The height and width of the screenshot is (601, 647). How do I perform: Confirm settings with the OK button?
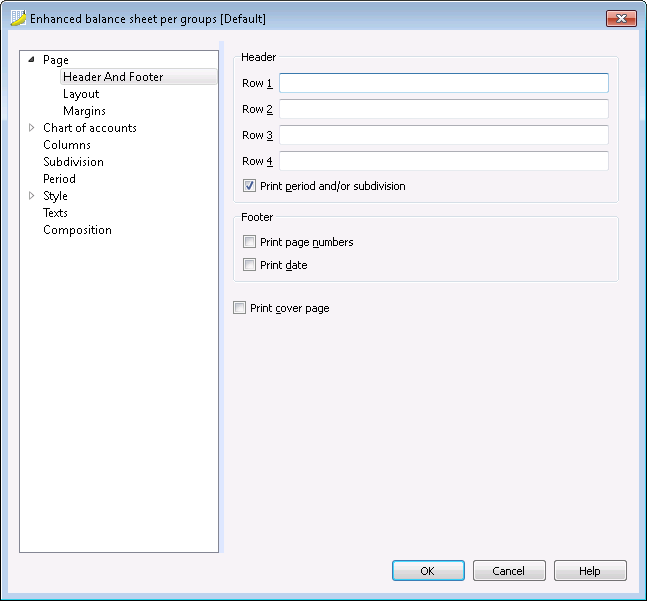[x=428, y=570]
